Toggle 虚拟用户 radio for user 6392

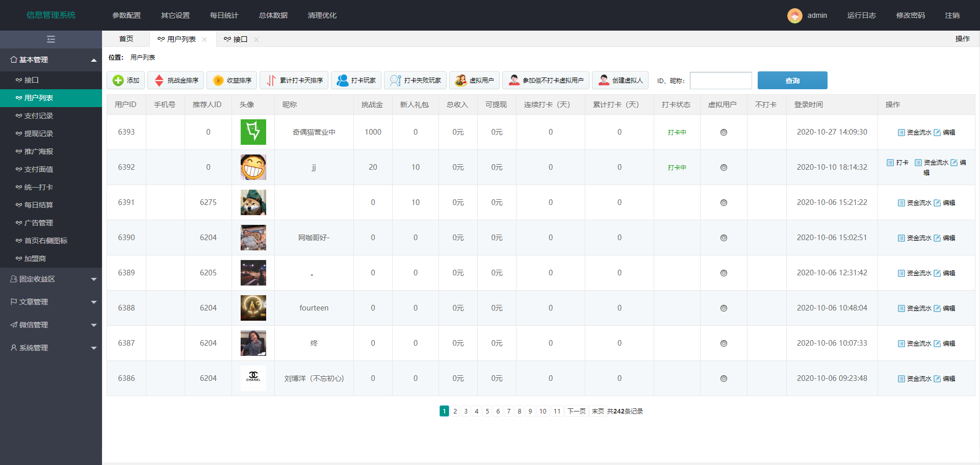[x=724, y=168]
